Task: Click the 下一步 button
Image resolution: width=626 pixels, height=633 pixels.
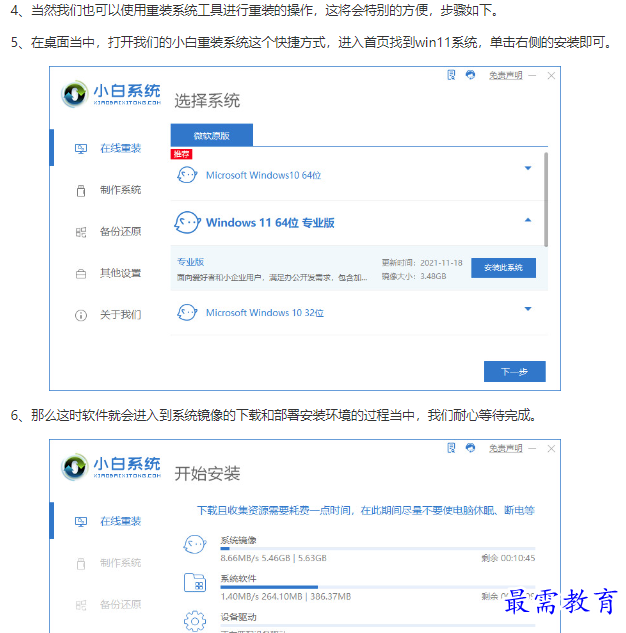Action: 515,371
